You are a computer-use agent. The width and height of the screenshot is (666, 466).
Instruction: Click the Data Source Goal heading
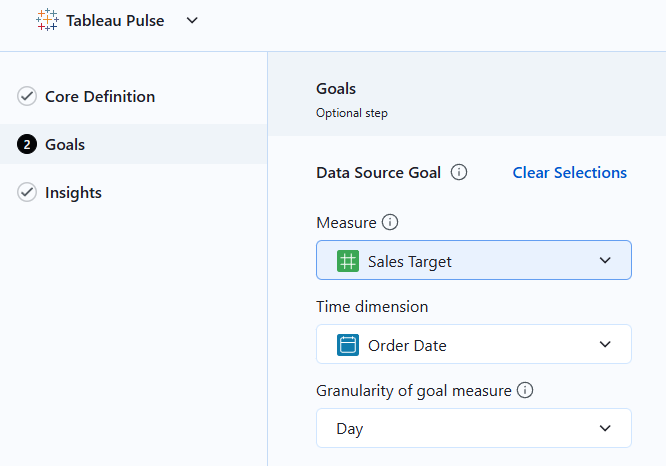378,172
